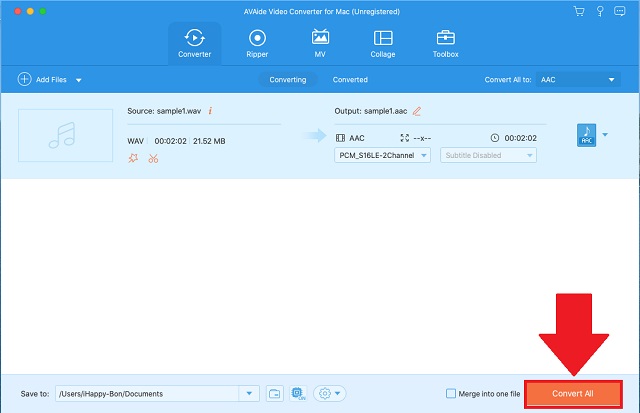
Task: Click the AAC output format icon
Action: [x=587, y=135]
